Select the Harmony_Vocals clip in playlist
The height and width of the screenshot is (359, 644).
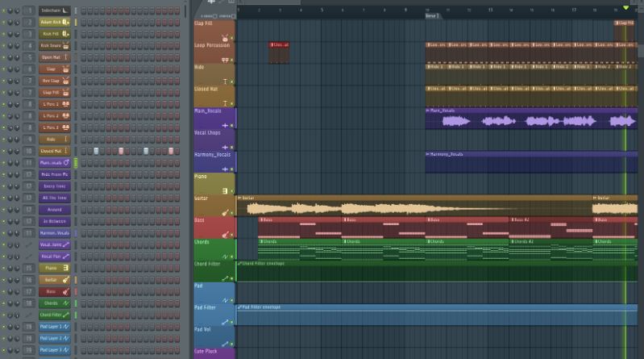pyautogui.click(x=531, y=162)
